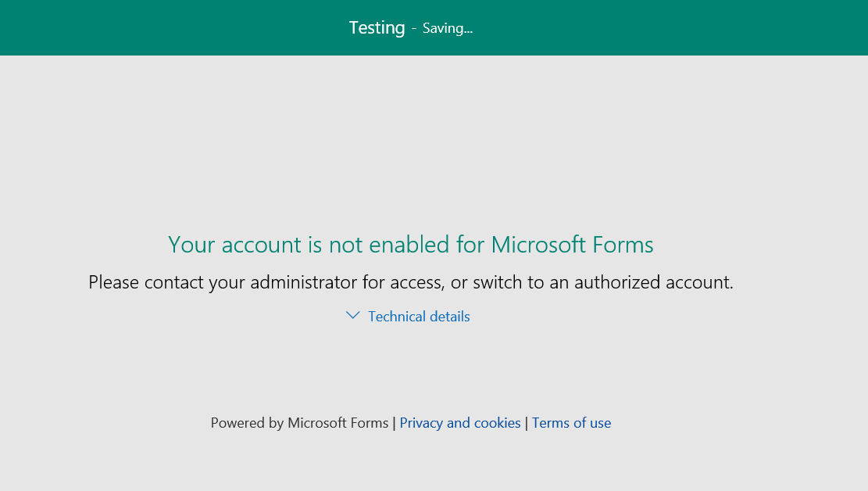This screenshot has height=491, width=868.
Task: Open the Privacy and cookies link
Action: [460, 423]
